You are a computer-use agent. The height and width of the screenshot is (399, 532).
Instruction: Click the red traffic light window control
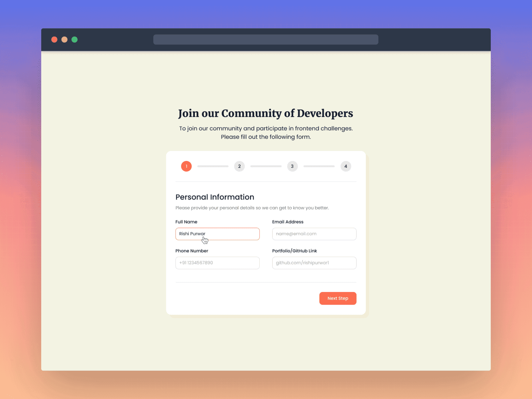point(54,39)
